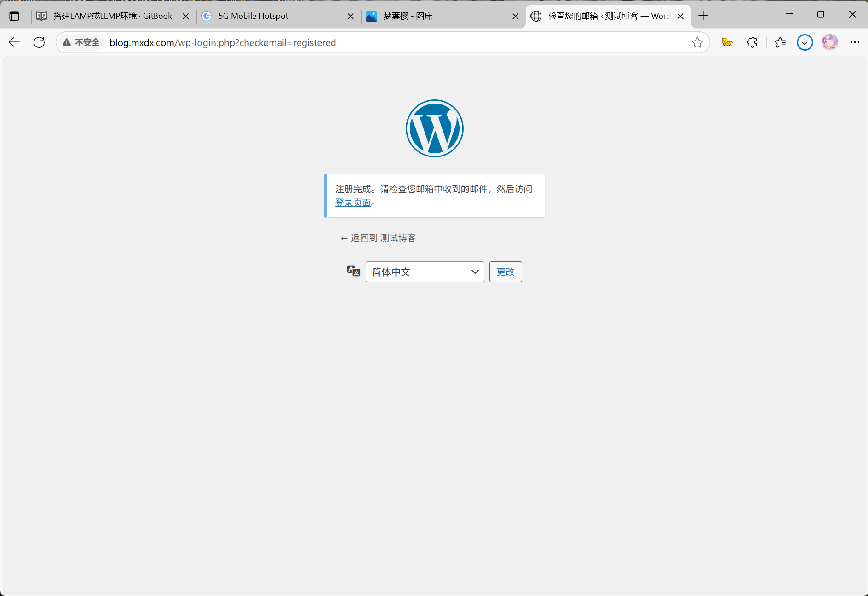This screenshot has width=868, height=596.
Task: Close the 检查您的邮箱 tab
Action: [x=680, y=16]
